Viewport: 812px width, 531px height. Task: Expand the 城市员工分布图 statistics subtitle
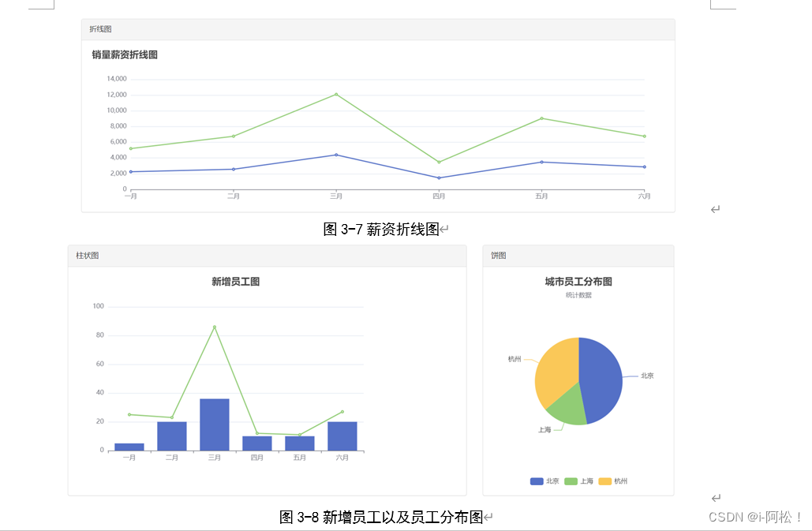click(x=578, y=295)
